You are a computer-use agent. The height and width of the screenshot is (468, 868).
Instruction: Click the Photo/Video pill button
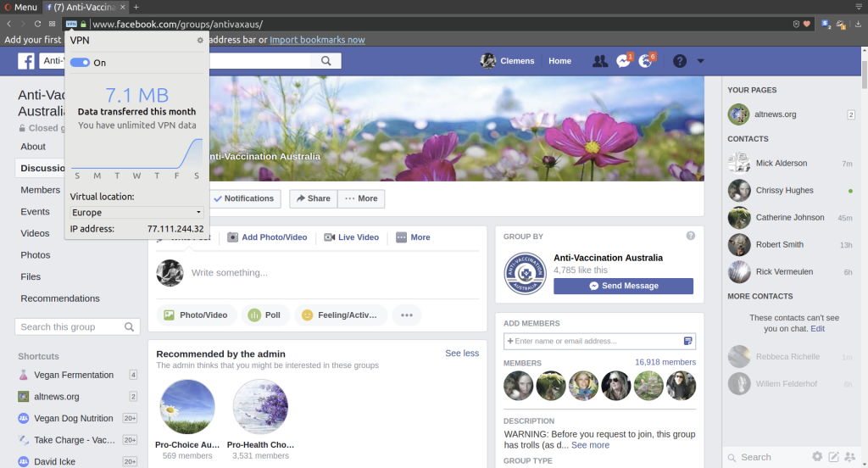[x=197, y=315]
